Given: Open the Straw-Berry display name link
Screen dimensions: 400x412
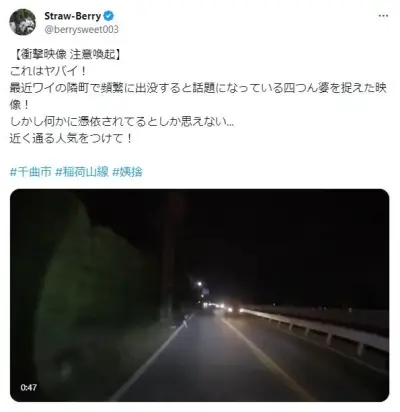Looking at the screenshot, I should click(x=72, y=16).
